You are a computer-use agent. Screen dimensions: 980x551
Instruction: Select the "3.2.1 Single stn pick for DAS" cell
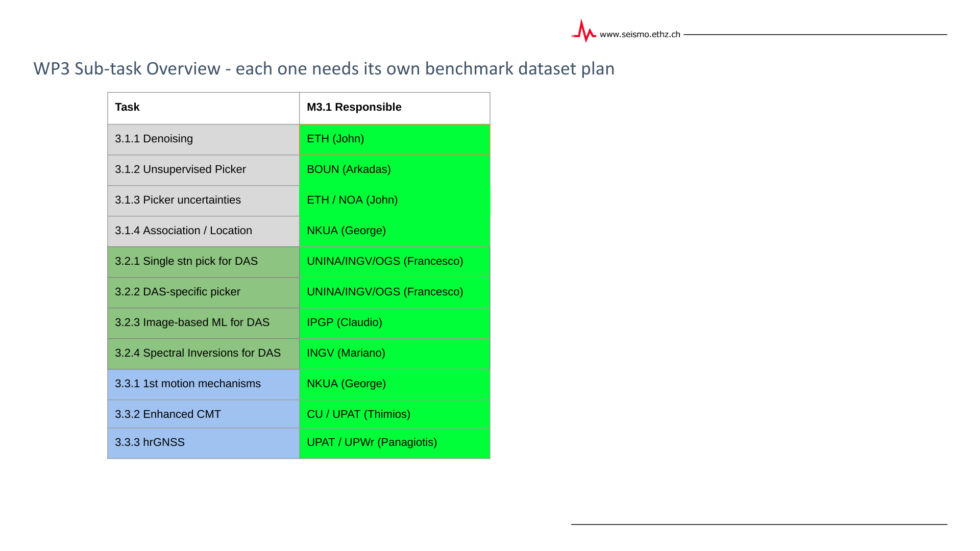click(x=204, y=262)
